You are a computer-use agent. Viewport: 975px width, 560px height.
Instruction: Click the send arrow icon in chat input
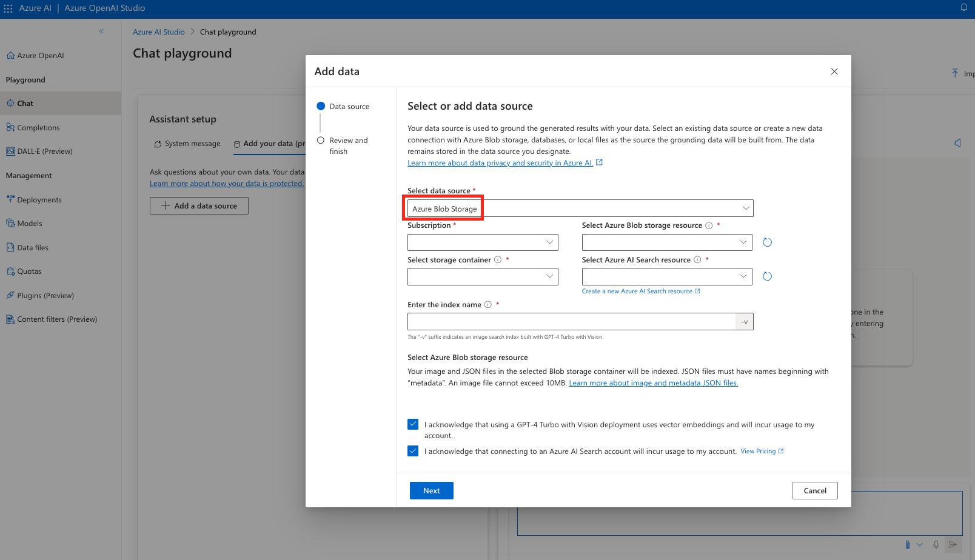point(953,545)
